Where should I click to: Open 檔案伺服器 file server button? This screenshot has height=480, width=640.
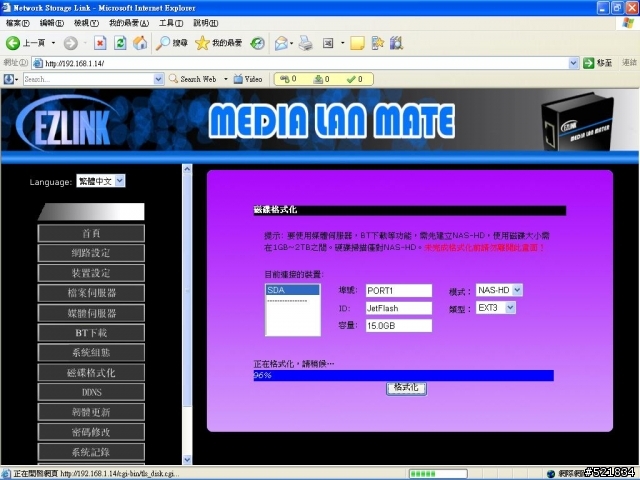91,293
